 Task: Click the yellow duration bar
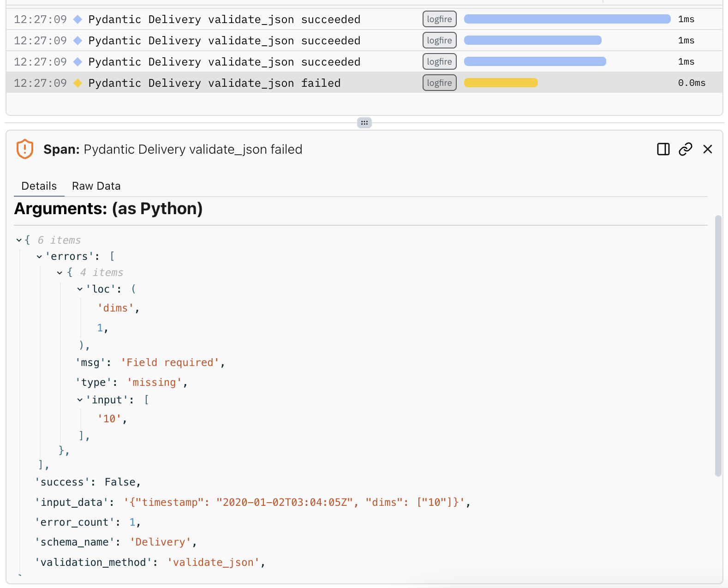click(501, 83)
